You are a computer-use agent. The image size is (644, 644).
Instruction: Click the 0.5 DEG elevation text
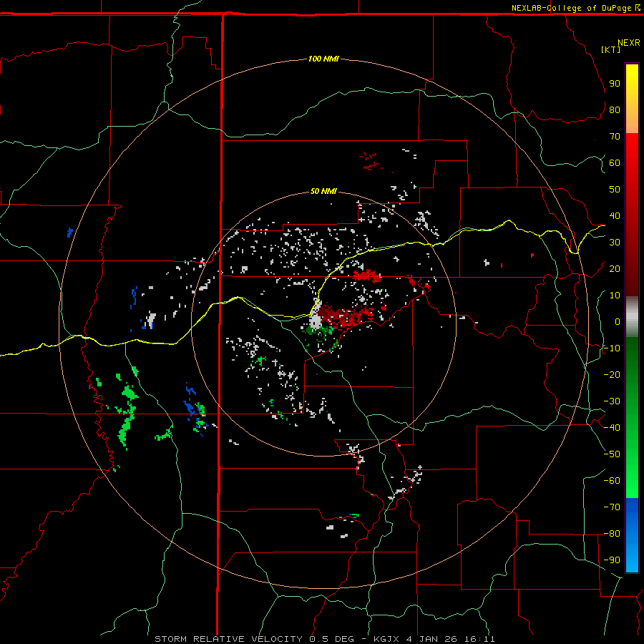334,639
